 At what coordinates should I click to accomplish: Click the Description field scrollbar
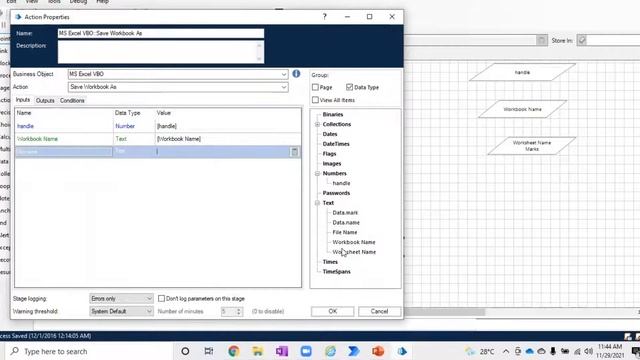tap(260, 52)
